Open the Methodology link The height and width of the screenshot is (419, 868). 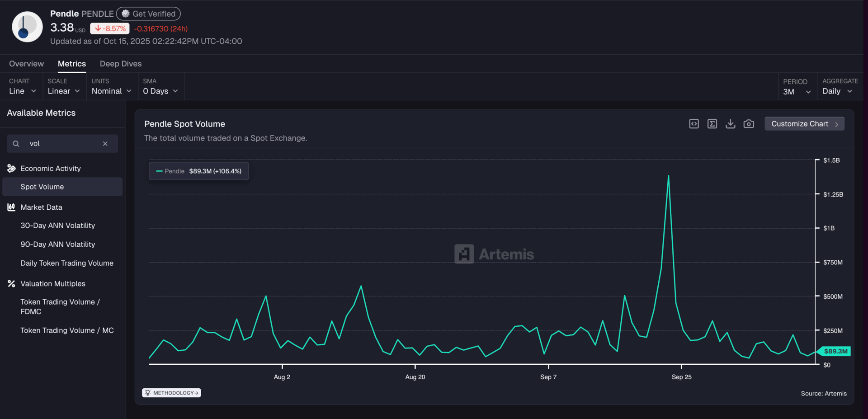(172, 393)
